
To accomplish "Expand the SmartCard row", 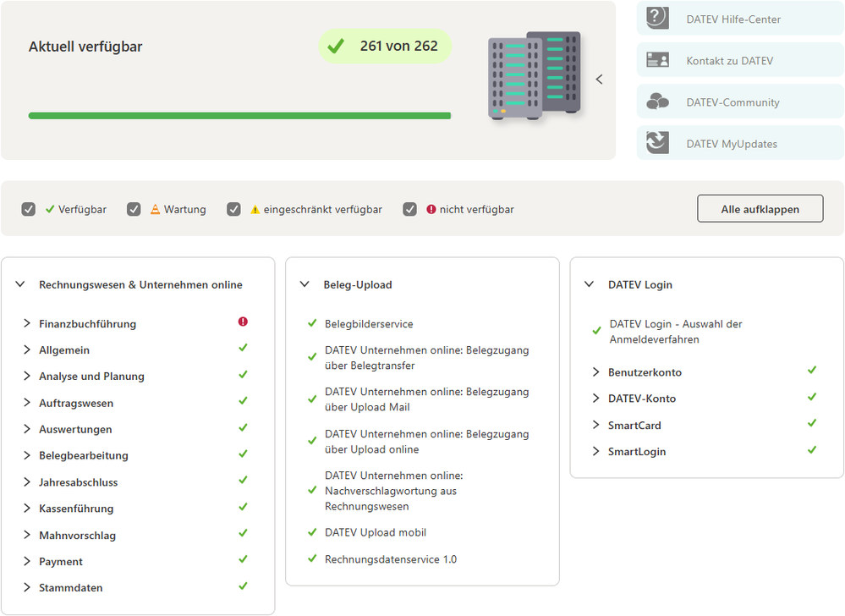I will click(x=595, y=425).
